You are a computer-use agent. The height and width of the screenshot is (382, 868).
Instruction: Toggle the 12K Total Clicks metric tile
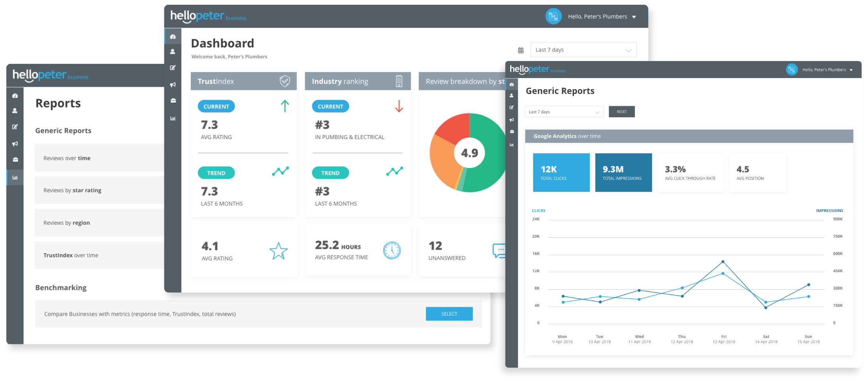[561, 172]
